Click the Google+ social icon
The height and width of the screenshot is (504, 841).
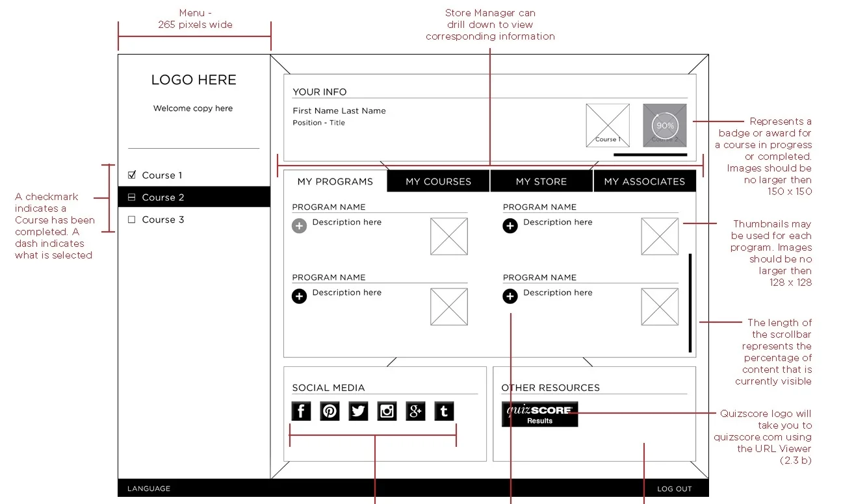tap(415, 410)
